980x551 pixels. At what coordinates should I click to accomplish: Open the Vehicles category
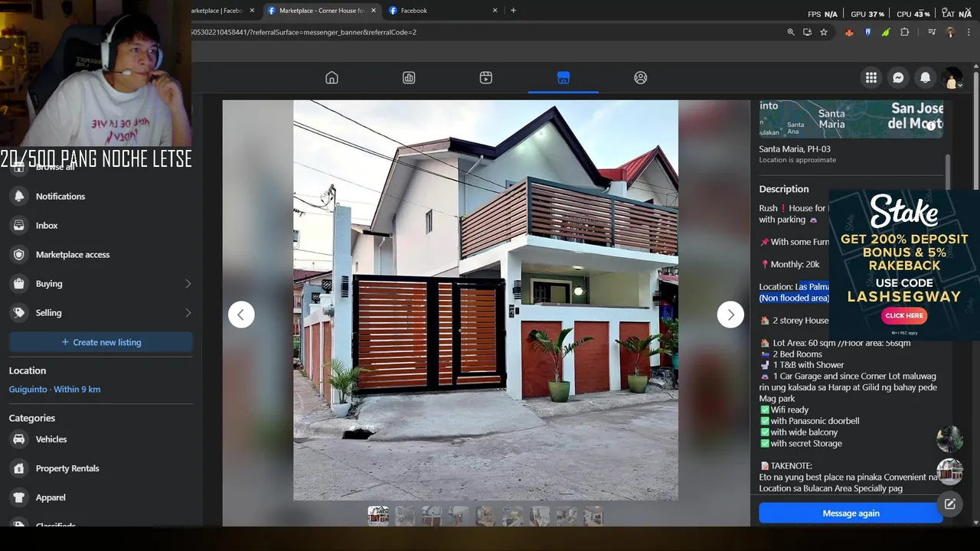(101, 439)
